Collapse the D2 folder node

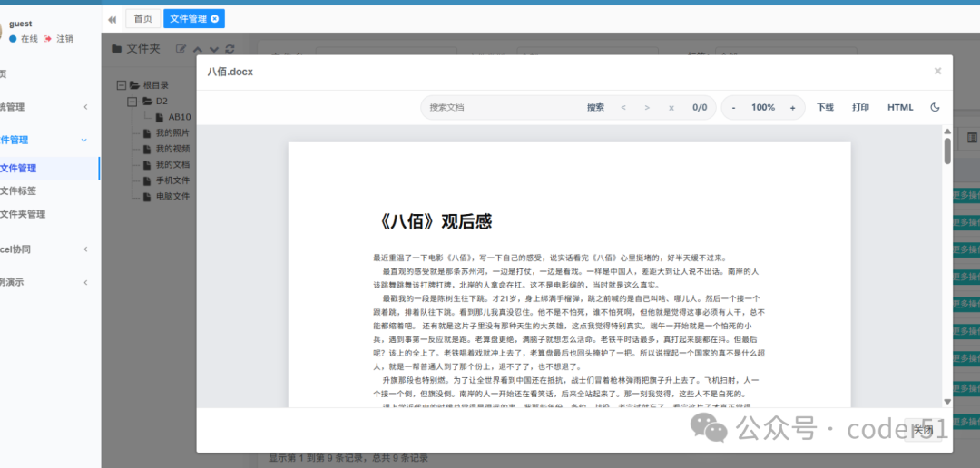(132, 102)
